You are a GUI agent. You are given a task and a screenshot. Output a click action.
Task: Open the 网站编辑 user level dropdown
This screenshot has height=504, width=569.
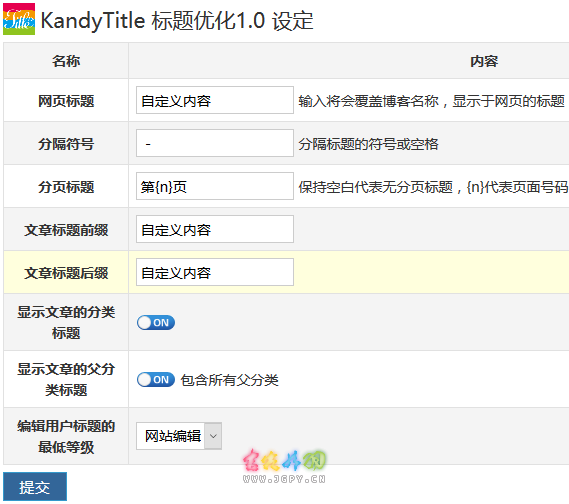(x=179, y=436)
